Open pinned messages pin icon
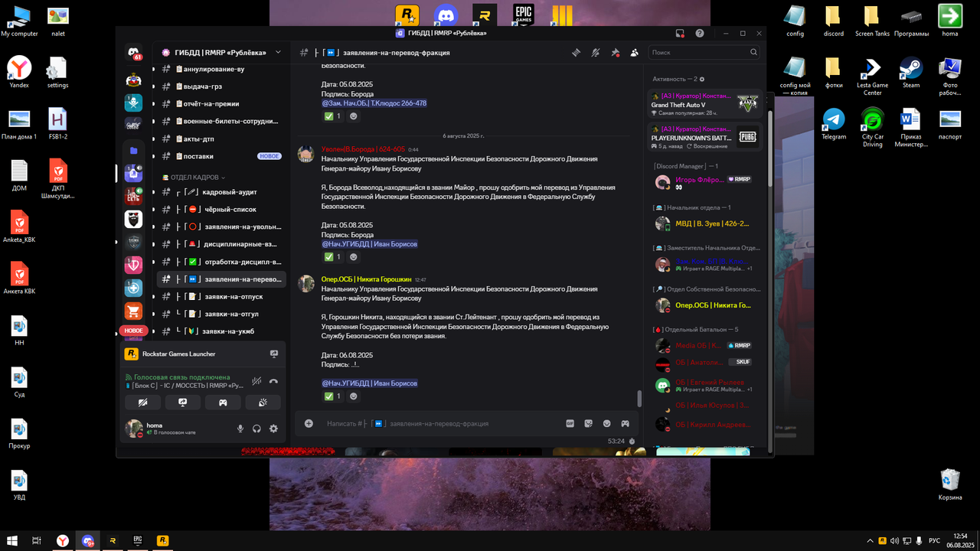The width and height of the screenshot is (980, 551). tap(615, 53)
